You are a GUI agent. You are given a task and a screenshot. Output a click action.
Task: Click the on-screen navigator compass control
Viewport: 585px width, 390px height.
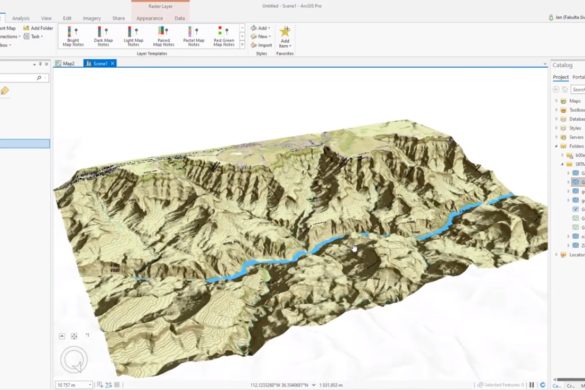point(74,360)
